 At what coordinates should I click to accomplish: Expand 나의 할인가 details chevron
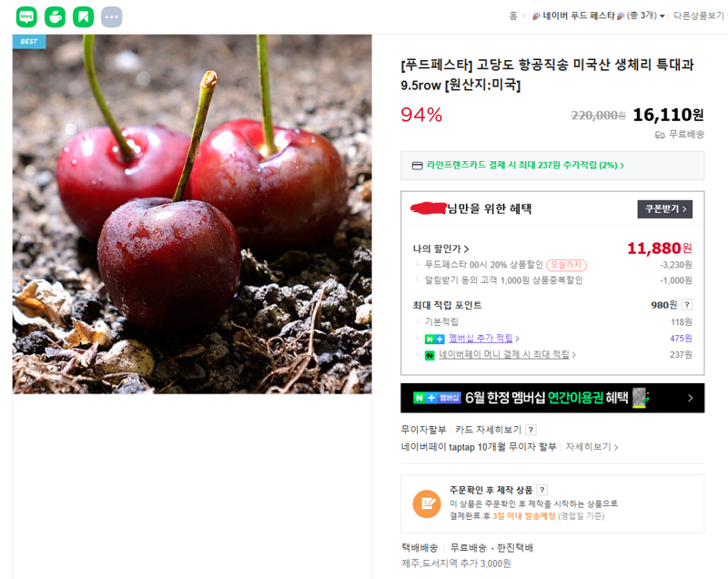[x=466, y=249]
